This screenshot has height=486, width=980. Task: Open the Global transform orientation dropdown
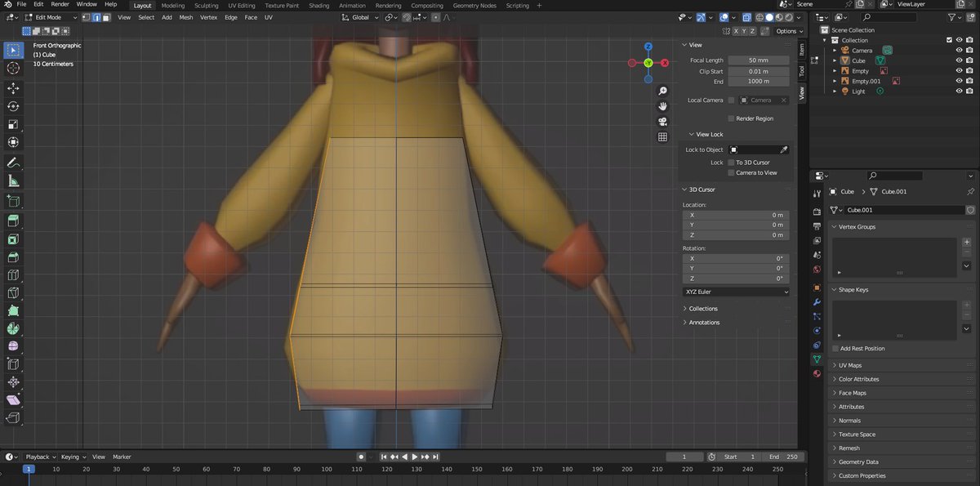point(360,17)
